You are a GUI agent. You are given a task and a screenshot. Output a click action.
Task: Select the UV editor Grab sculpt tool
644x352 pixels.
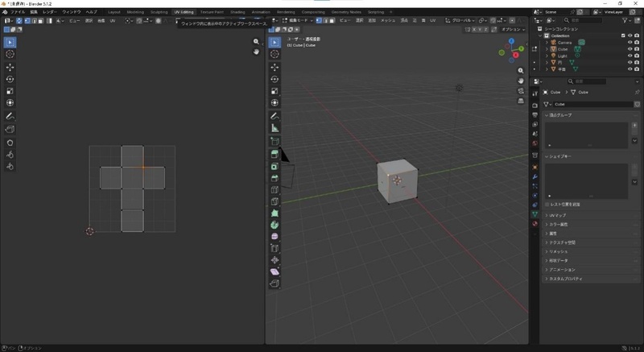[10, 143]
